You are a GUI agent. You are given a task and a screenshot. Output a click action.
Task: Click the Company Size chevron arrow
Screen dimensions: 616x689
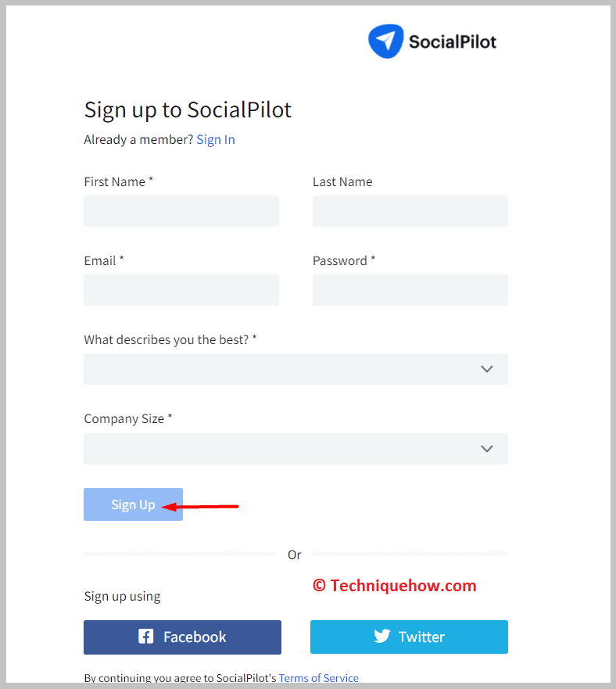click(487, 449)
